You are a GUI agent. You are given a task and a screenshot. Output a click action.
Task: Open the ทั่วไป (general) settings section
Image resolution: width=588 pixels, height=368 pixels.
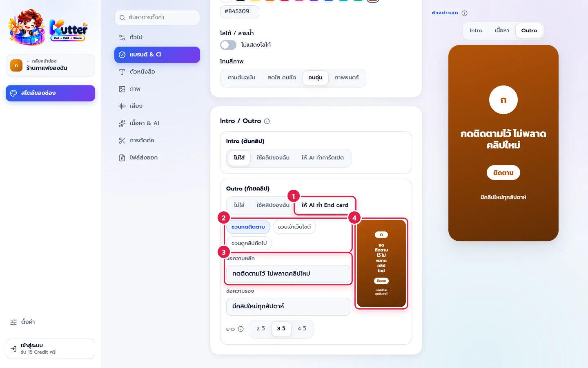pos(157,37)
